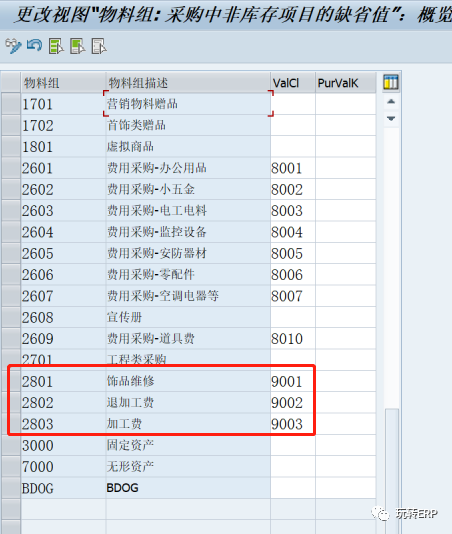Click the PurValK field in row 2801
Screen dimensions: 452x534
(x=346, y=381)
